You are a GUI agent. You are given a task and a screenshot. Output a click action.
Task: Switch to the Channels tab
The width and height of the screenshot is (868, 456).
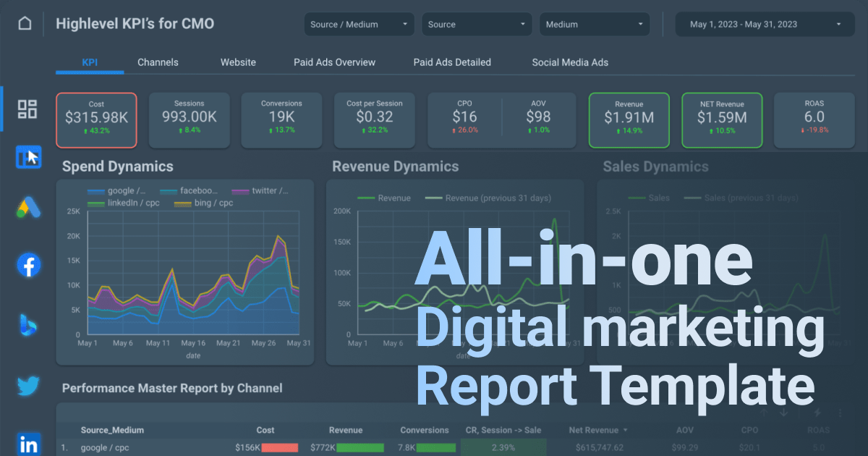(x=158, y=62)
